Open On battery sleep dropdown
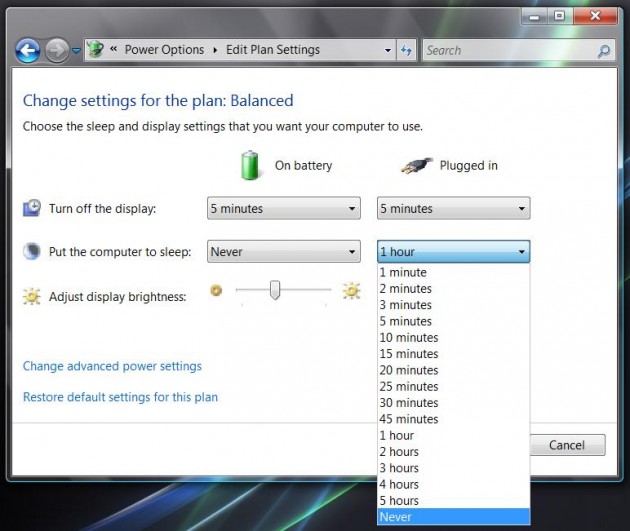 [x=284, y=251]
